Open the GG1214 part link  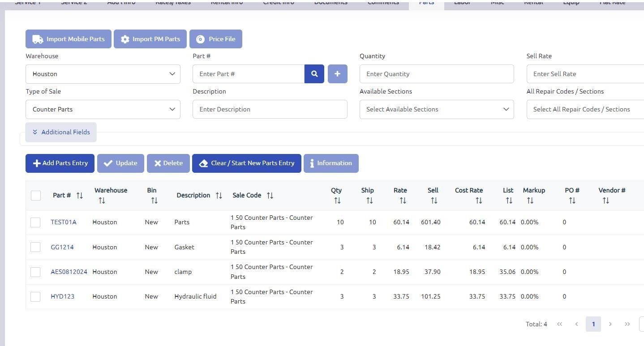coord(62,247)
